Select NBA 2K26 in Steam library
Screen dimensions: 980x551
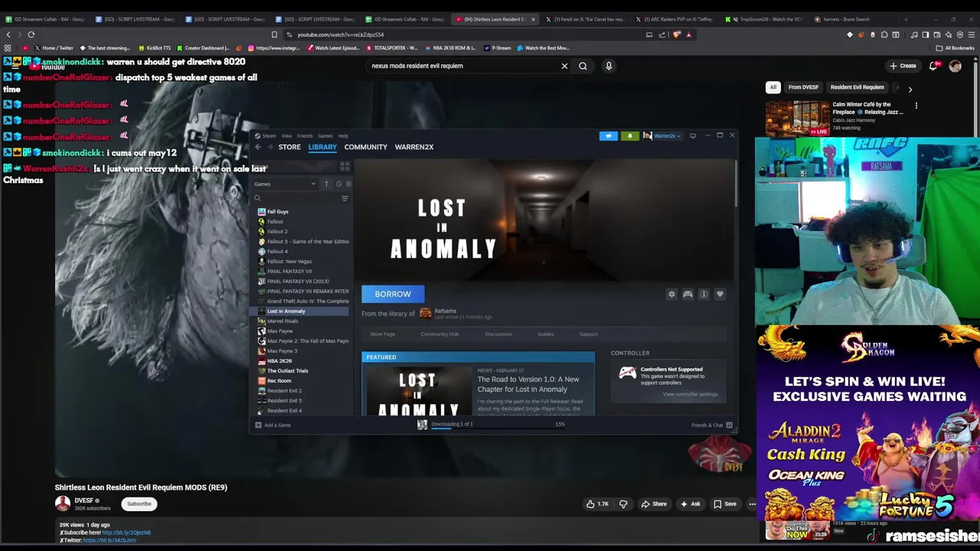pos(279,360)
